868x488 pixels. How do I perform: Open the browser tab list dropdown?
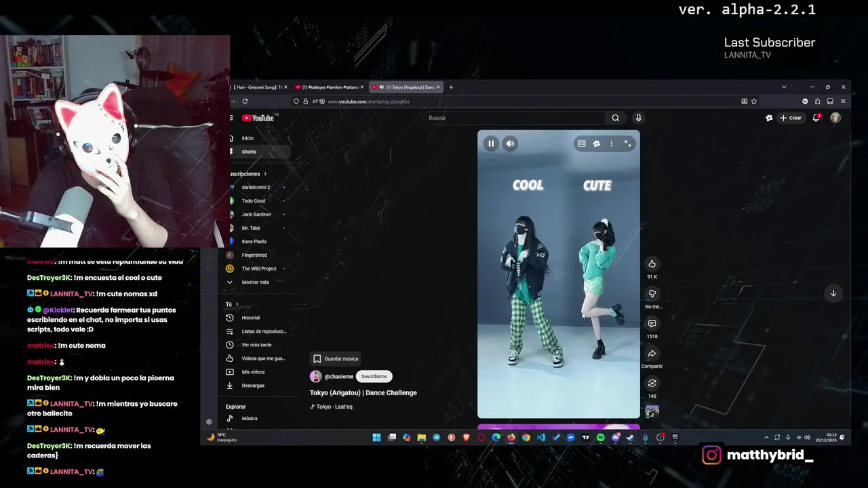pyautogui.click(x=784, y=87)
